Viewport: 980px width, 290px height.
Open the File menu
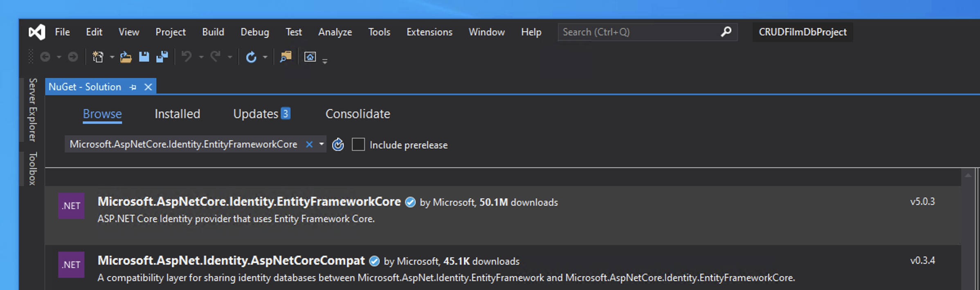pyautogui.click(x=62, y=32)
